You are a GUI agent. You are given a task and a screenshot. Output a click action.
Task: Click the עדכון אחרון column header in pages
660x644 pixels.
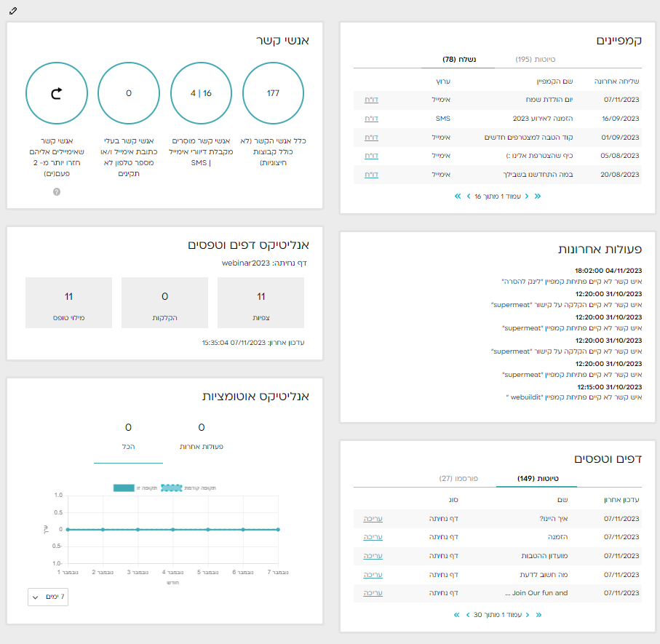621,500
